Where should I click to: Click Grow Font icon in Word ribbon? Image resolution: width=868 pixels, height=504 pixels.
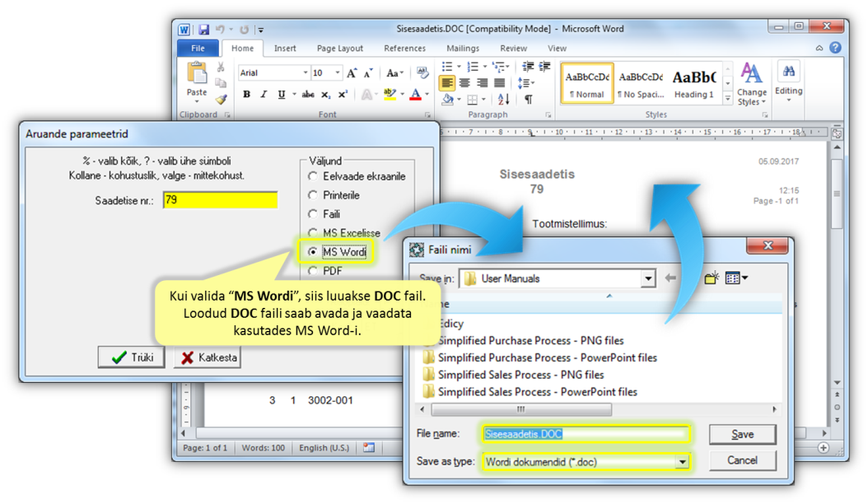click(352, 73)
